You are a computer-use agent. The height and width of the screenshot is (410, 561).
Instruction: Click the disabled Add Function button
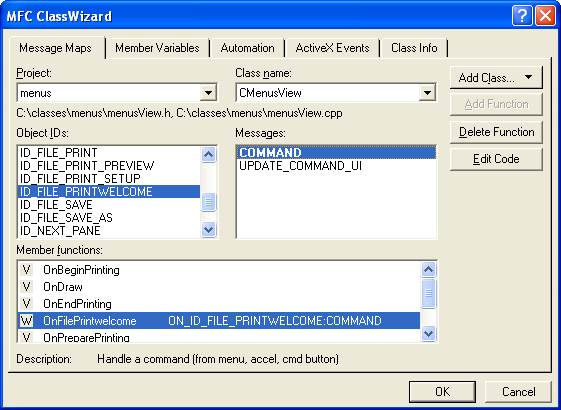[x=496, y=104]
